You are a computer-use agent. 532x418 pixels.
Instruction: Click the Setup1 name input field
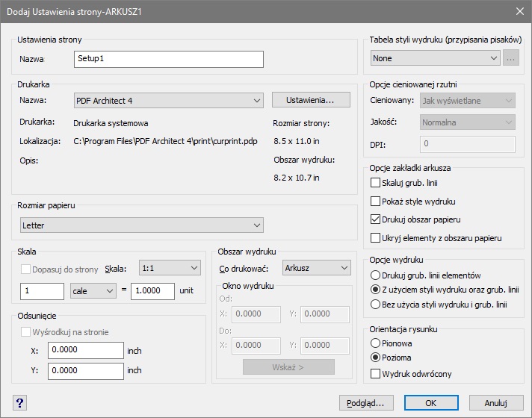point(169,59)
